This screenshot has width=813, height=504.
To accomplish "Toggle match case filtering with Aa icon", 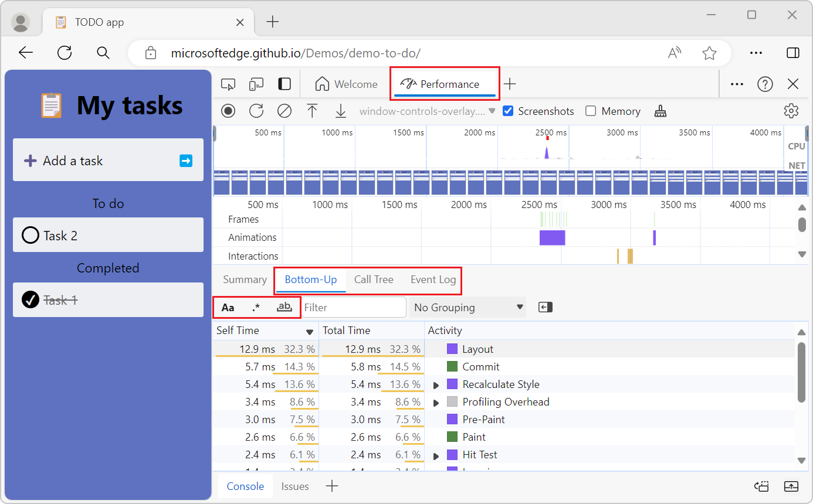I will pos(228,307).
